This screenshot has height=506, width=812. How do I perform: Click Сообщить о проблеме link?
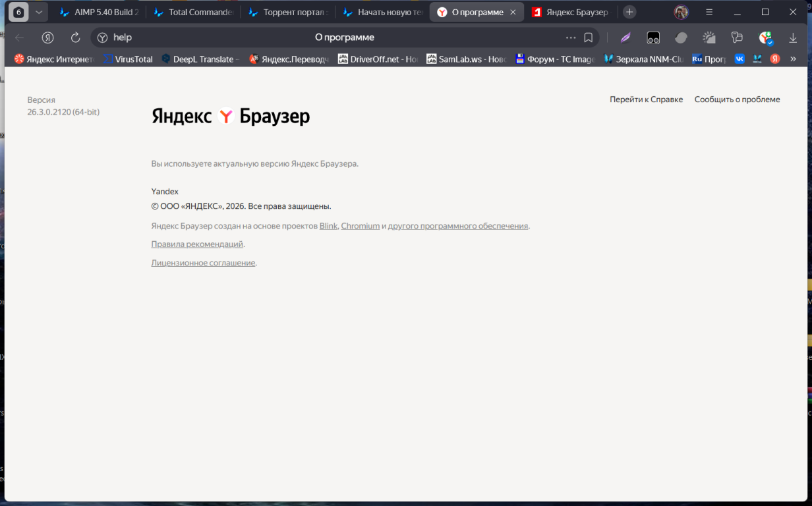click(737, 99)
